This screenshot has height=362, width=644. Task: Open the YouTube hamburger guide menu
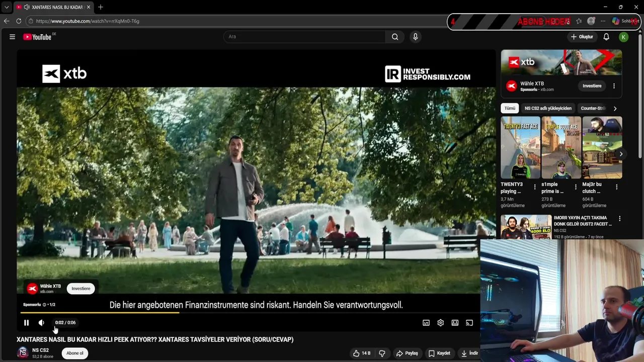12,37
